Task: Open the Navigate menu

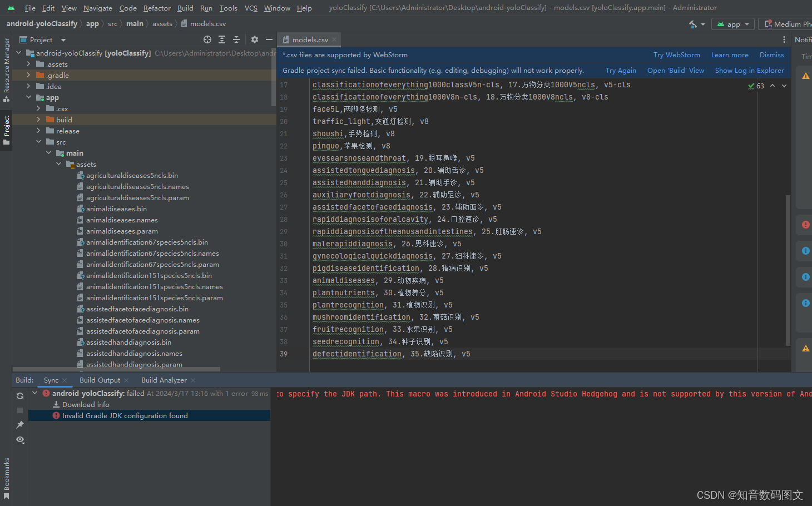Action: click(97, 8)
